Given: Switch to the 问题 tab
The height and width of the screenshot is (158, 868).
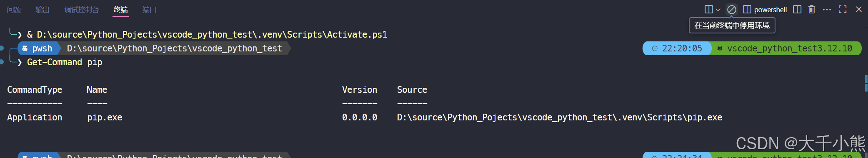Looking at the screenshot, I should click(14, 10).
